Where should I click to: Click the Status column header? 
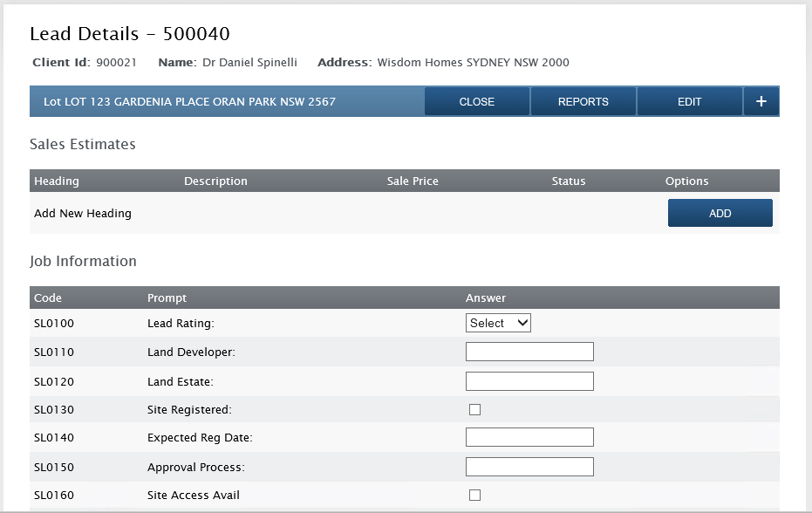[x=569, y=181]
